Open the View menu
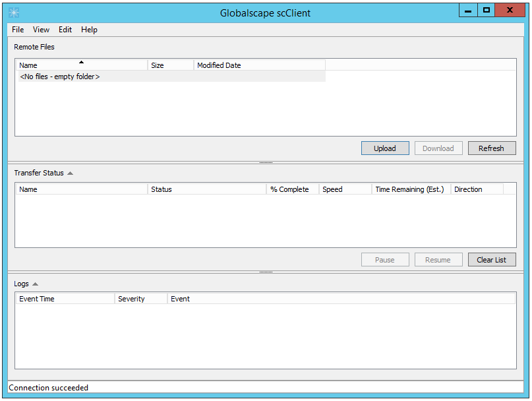Image resolution: width=532 pixels, height=401 pixels. click(x=41, y=30)
